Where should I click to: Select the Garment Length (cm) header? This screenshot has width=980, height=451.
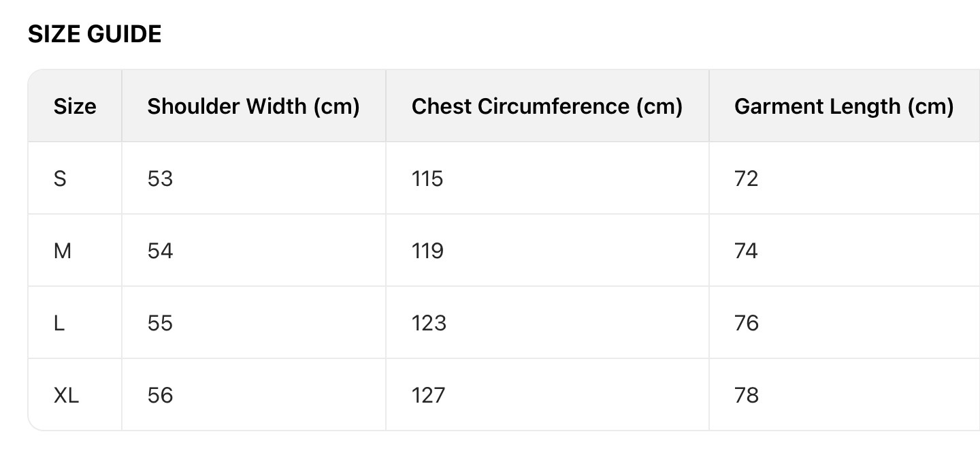pyautogui.click(x=844, y=106)
